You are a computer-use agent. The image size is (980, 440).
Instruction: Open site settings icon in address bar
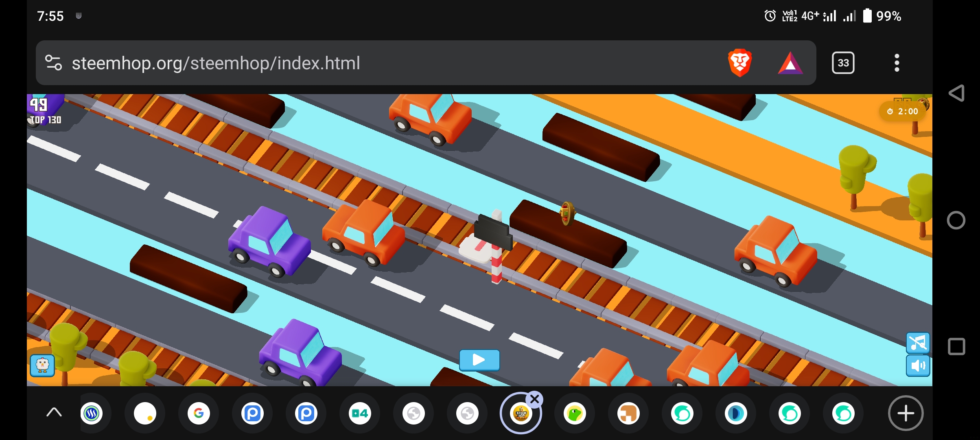53,63
